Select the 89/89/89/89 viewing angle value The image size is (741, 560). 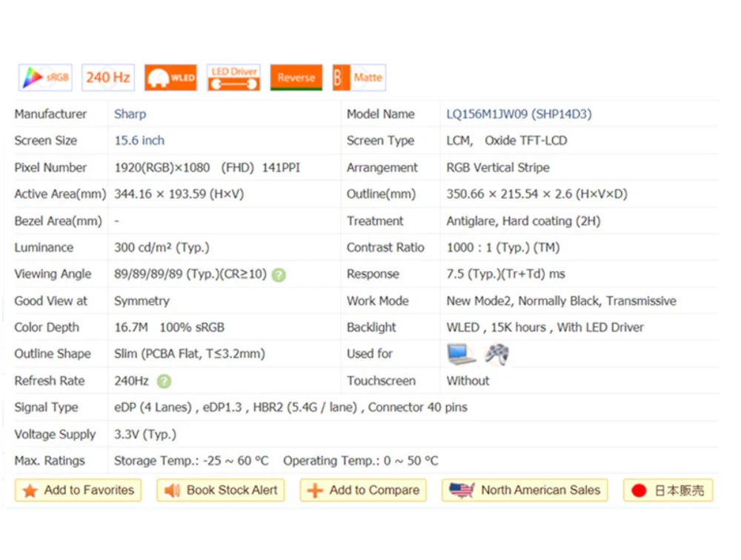pyautogui.click(x=190, y=274)
